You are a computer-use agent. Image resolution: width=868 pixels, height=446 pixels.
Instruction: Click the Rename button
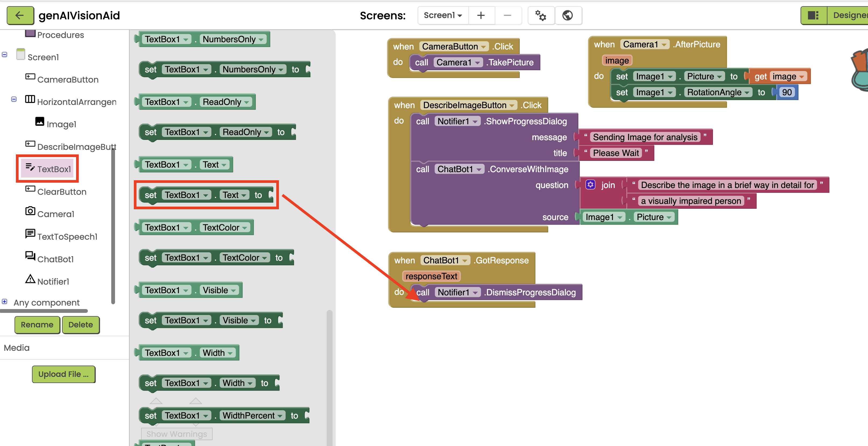point(37,325)
